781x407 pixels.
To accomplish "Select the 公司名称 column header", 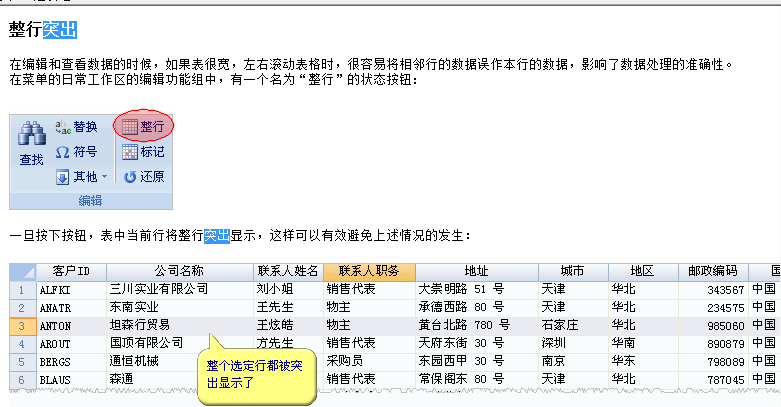I will point(179,271).
